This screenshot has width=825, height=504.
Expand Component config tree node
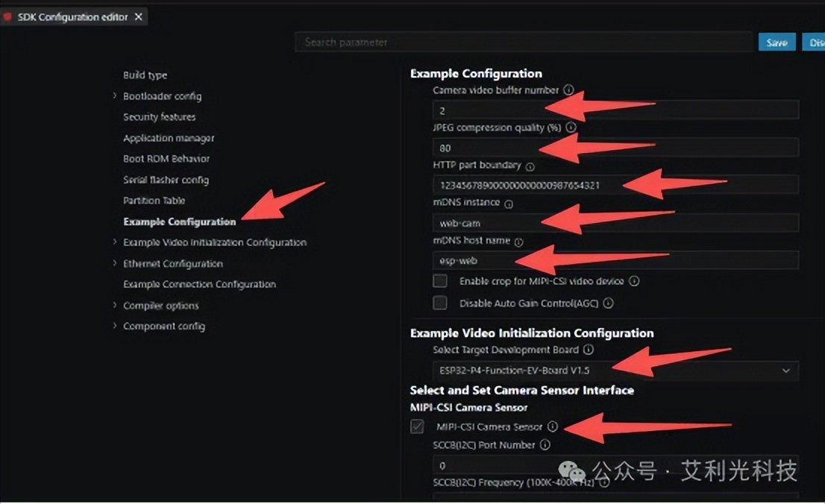(115, 326)
